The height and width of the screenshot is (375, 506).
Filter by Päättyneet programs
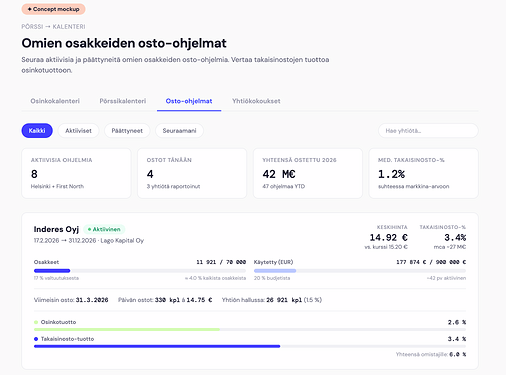point(127,131)
